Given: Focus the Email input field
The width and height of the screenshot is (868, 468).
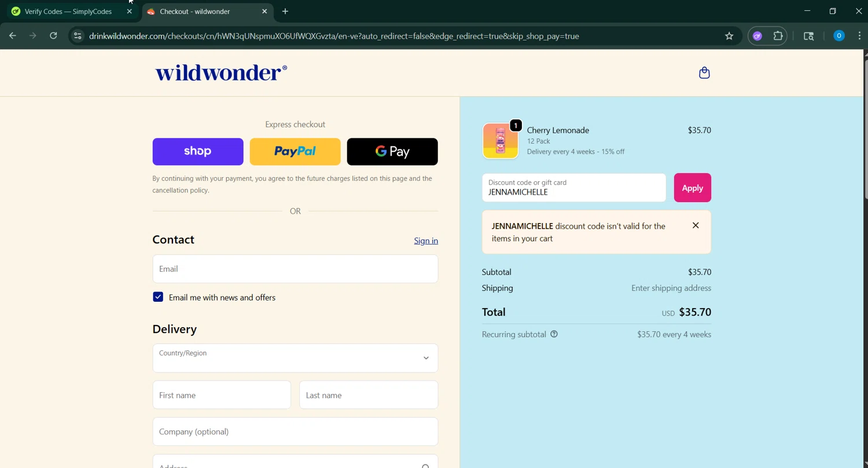Looking at the screenshot, I should (x=295, y=269).
